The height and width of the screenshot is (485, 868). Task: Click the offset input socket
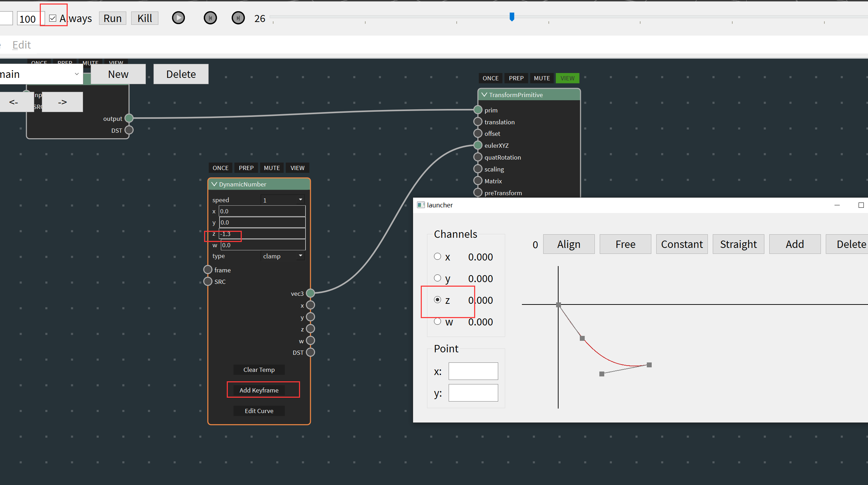click(478, 133)
